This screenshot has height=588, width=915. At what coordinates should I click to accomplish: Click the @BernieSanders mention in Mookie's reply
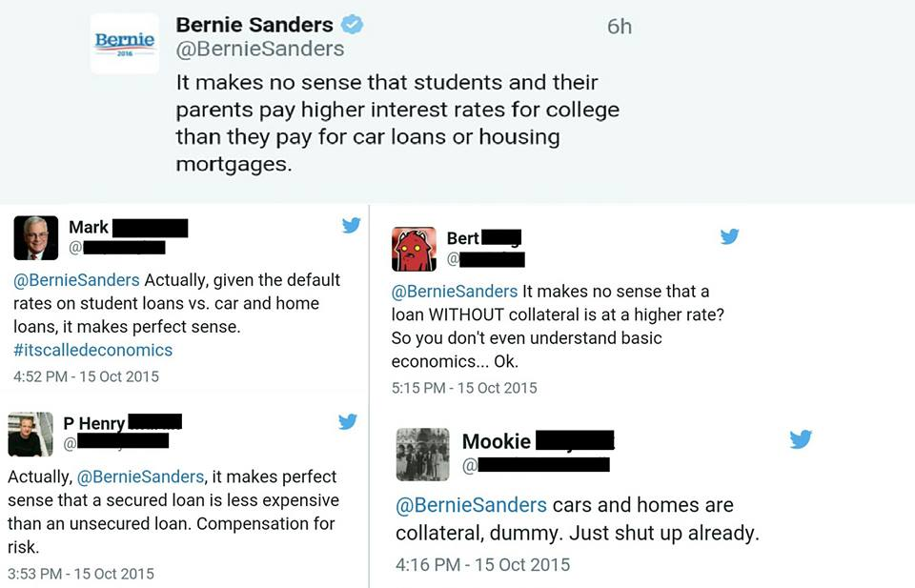click(471, 505)
